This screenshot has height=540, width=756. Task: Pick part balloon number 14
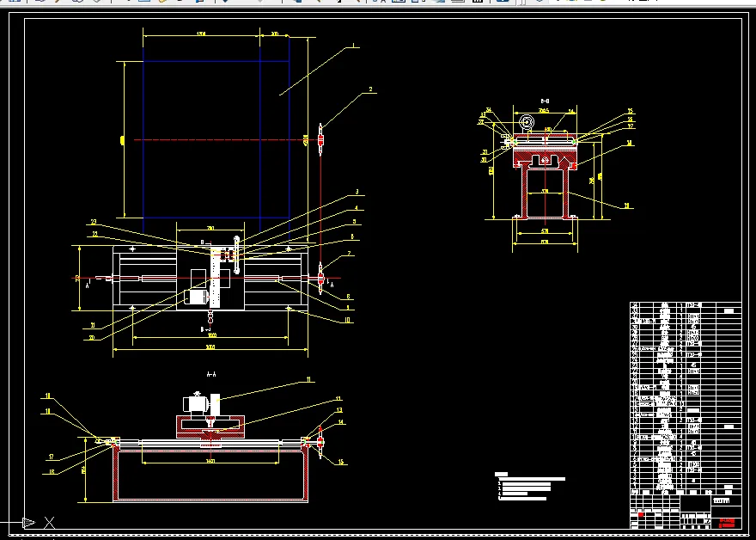point(341,422)
